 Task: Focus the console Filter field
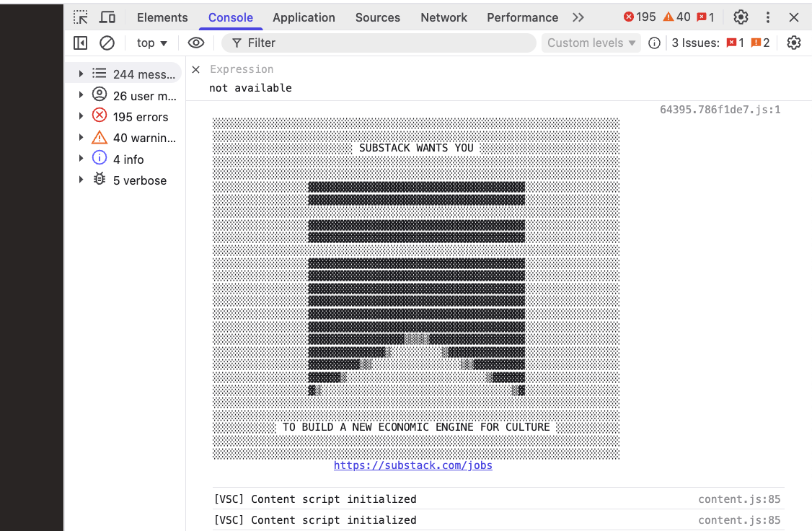point(379,43)
